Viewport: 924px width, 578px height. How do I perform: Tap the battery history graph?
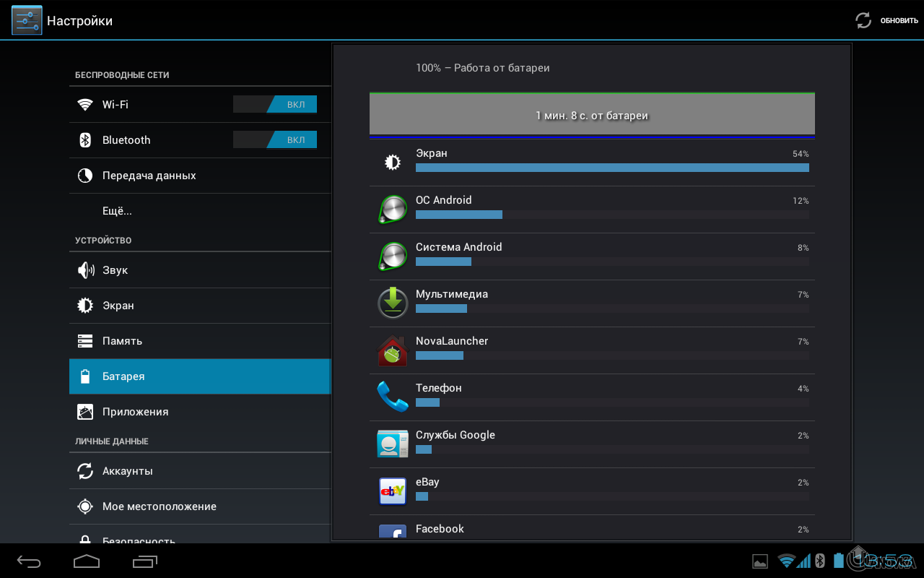pyautogui.click(x=592, y=113)
